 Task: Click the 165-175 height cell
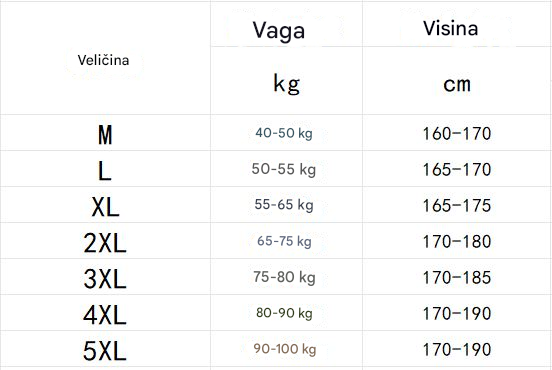[x=457, y=205]
